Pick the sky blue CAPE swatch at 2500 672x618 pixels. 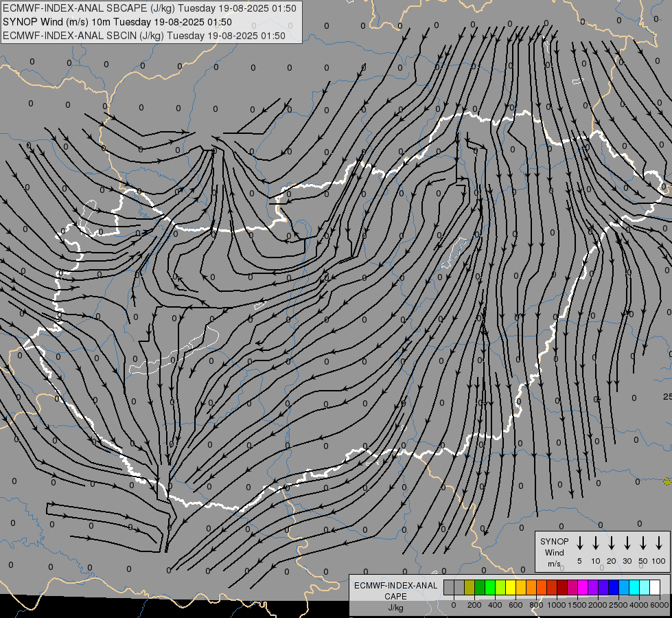pos(625,587)
